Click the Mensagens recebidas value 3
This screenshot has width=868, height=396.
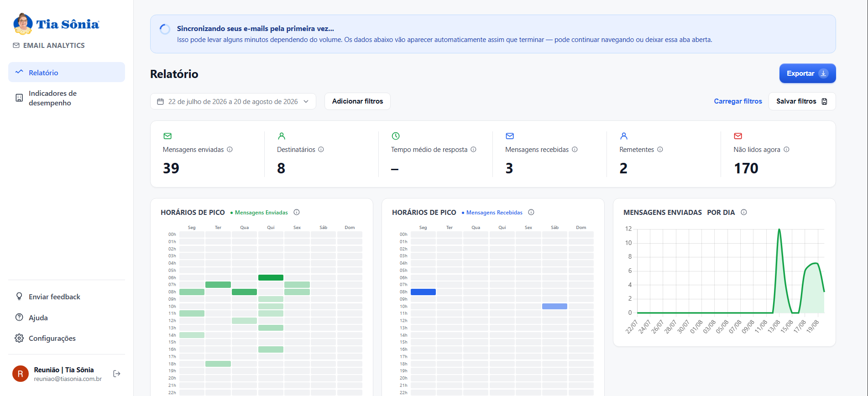coord(509,168)
